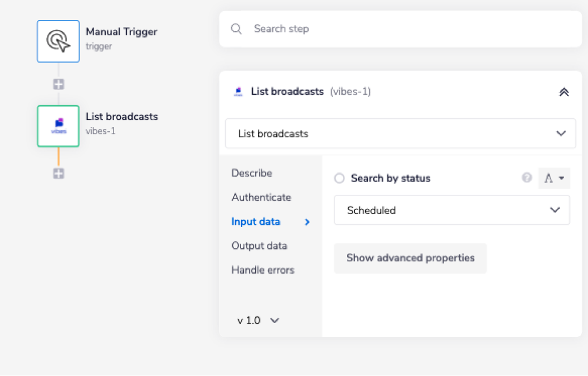Collapse the List broadcasts step panel
This screenshot has width=588, height=376.
[563, 92]
